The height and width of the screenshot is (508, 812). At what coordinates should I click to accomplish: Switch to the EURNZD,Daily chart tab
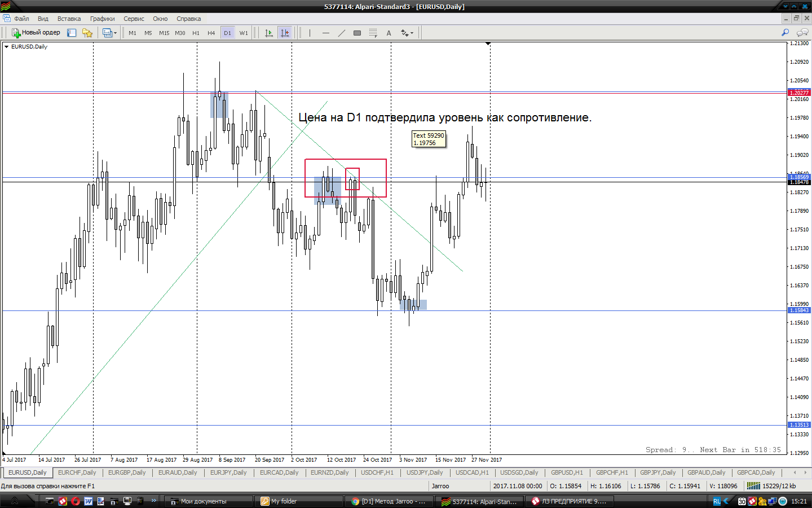pyautogui.click(x=330, y=473)
